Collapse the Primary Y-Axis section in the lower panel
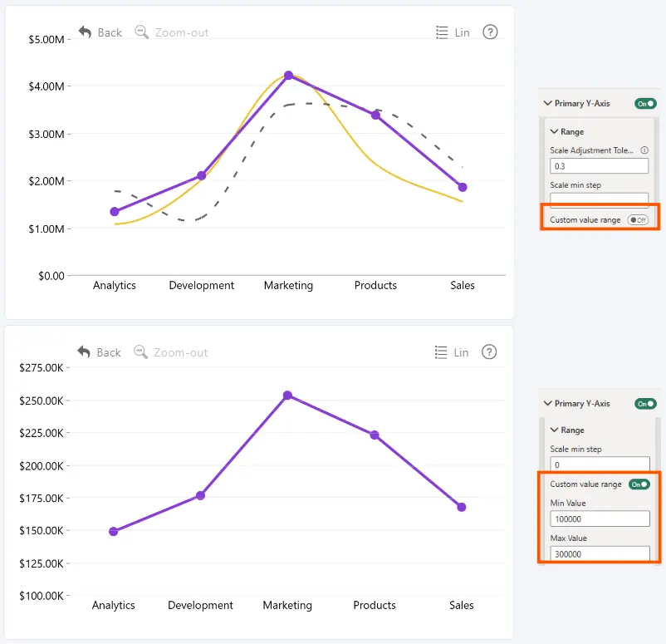Image resolution: width=666 pixels, height=644 pixels. pyautogui.click(x=548, y=403)
